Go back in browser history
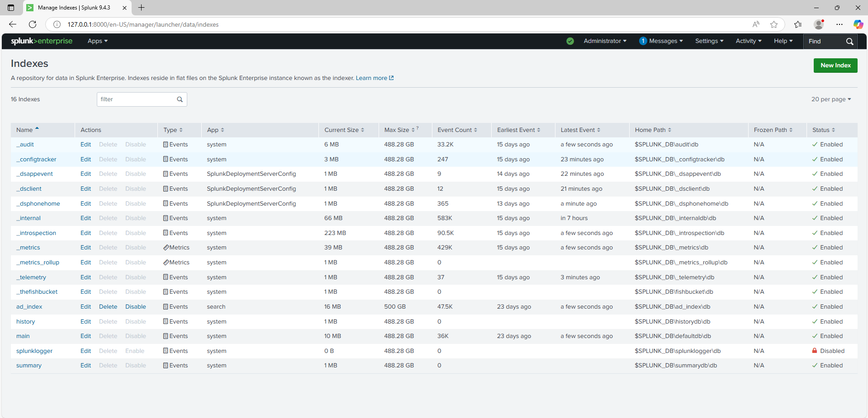 click(13, 24)
